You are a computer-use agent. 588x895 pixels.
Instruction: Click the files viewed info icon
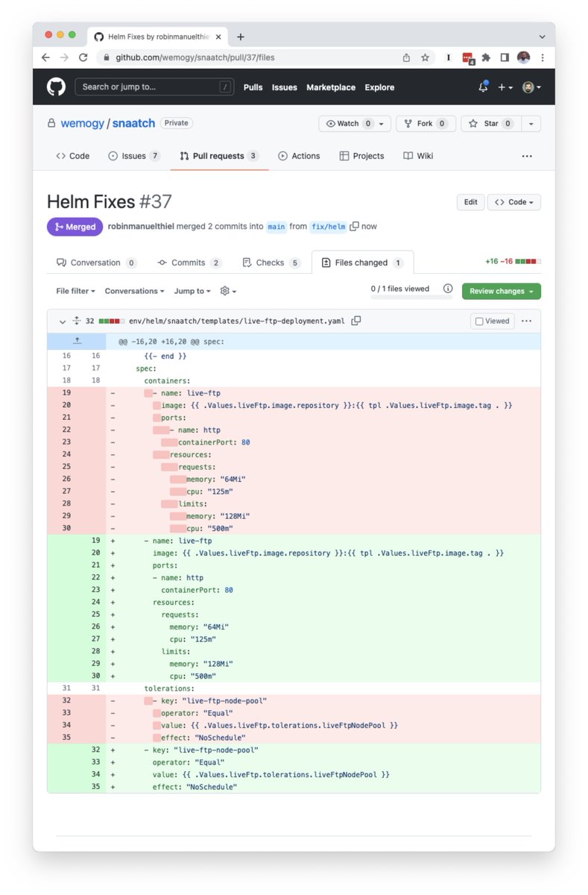click(x=448, y=289)
